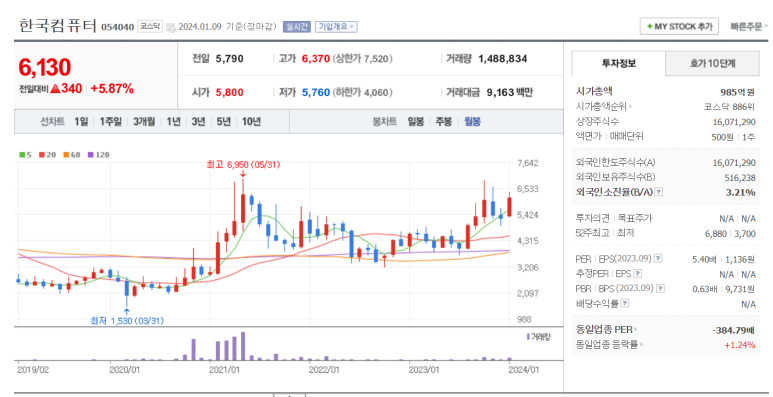The width and height of the screenshot is (773, 397).
Task: Click the 52주최고 | 최저 value 6,880 | 3,700
Action: pos(730,234)
